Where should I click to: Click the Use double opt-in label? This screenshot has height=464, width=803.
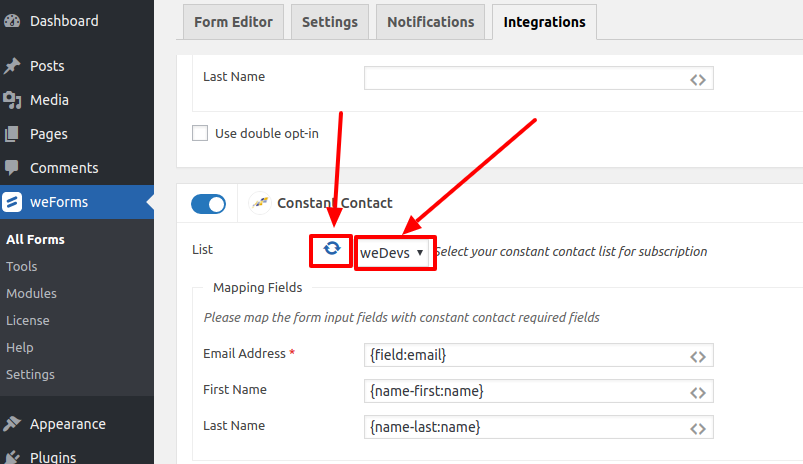267,133
